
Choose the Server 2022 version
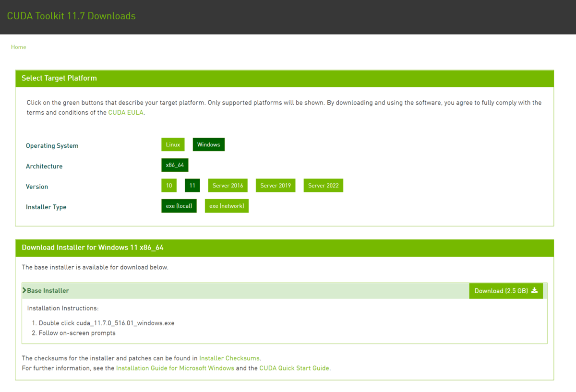[x=323, y=186]
